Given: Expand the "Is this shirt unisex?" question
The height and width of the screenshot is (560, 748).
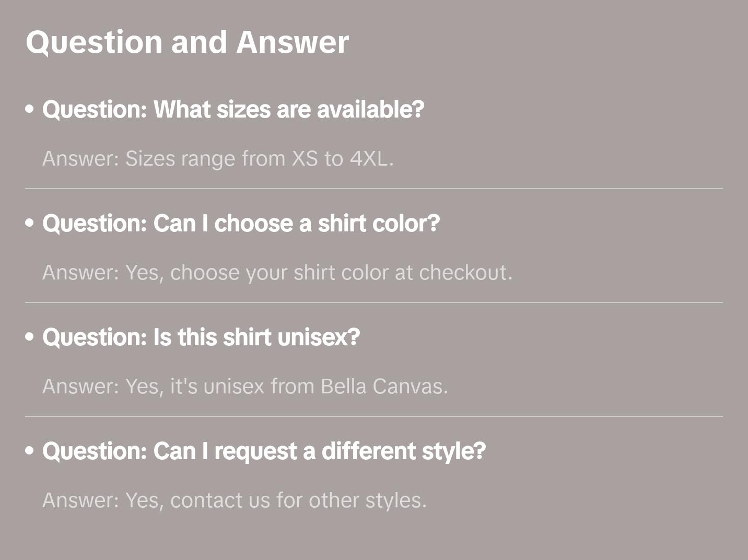Looking at the screenshot, I should pyautogui.click(x=201, y=337).
